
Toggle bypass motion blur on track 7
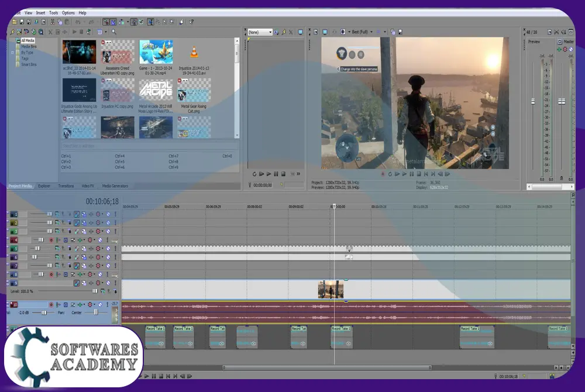tap(77, 266)
